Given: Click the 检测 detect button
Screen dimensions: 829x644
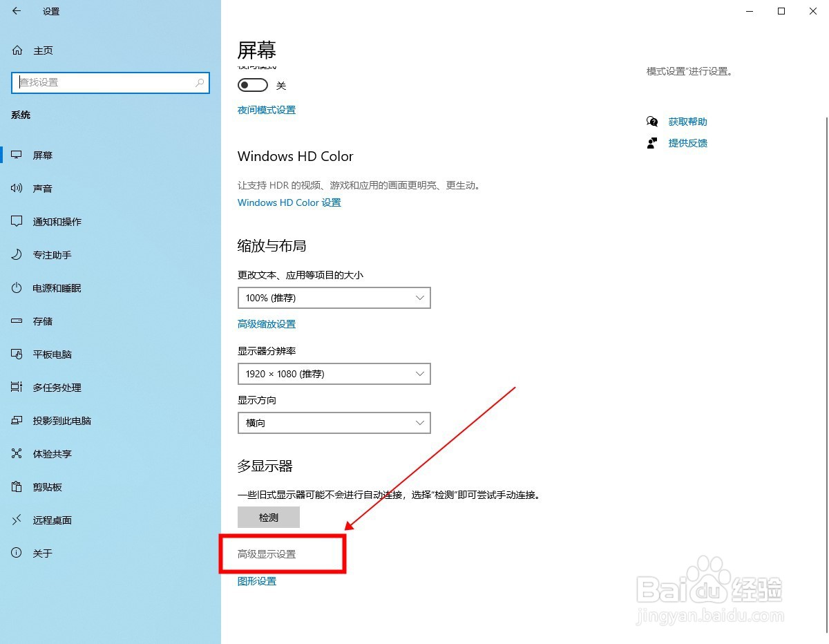Looking at the screenshot, I should pyautogui.click(x=269, y=518).
